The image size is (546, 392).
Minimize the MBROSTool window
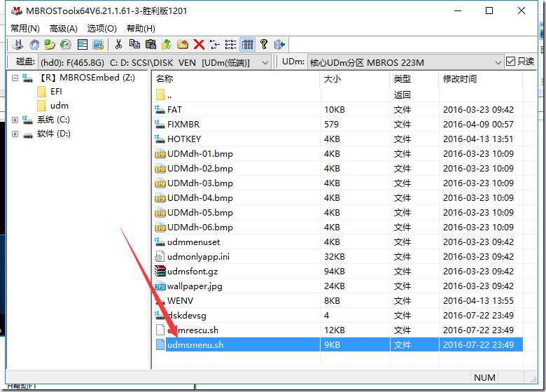(x=458, y=10)
